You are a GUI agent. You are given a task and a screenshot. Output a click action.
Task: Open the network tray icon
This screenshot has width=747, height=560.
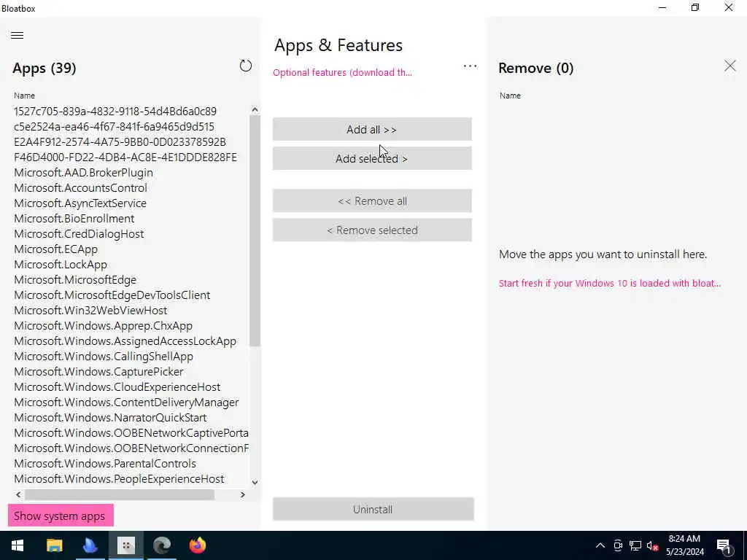tap(635, 545)
